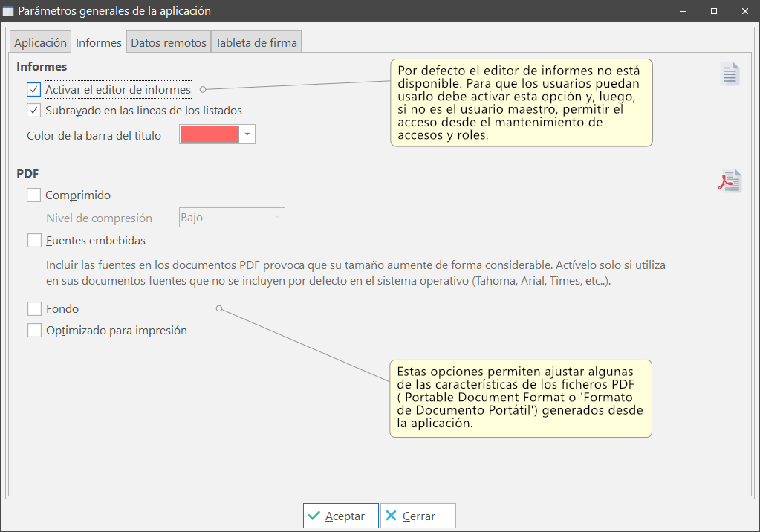Image resolution: width=760 pixels, height=532 pixels.
Task: Toggle Subrayado en las lineas de los listados
Action: [x=34, y=111]
